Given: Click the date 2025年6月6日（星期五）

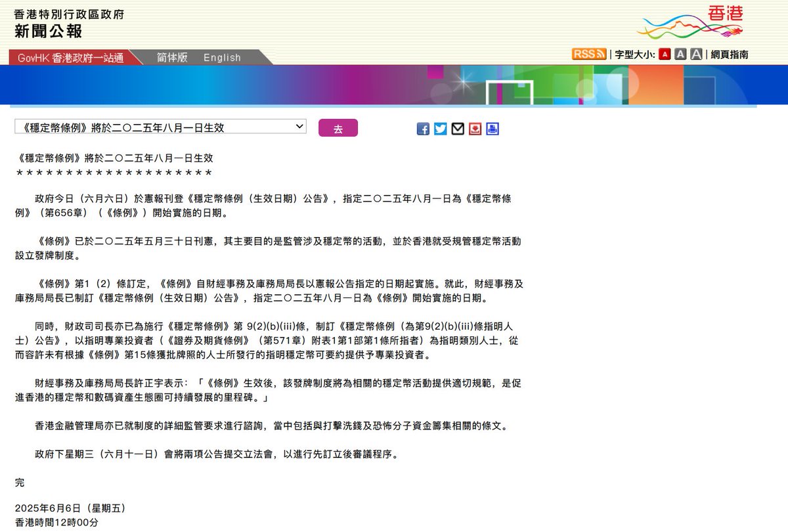Looking at the screenshot, I should click(x=70, y=508).
